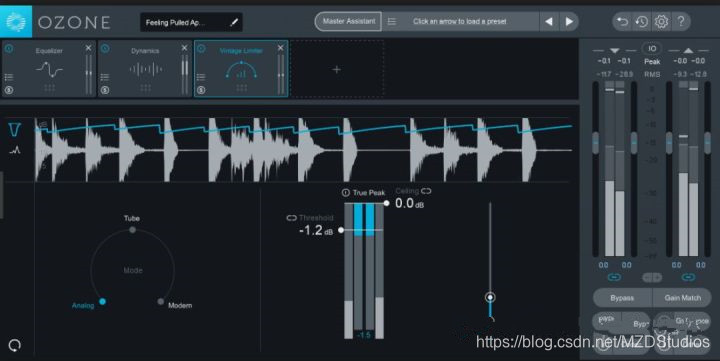Add a module with the plus slot

tap(337, 69)
